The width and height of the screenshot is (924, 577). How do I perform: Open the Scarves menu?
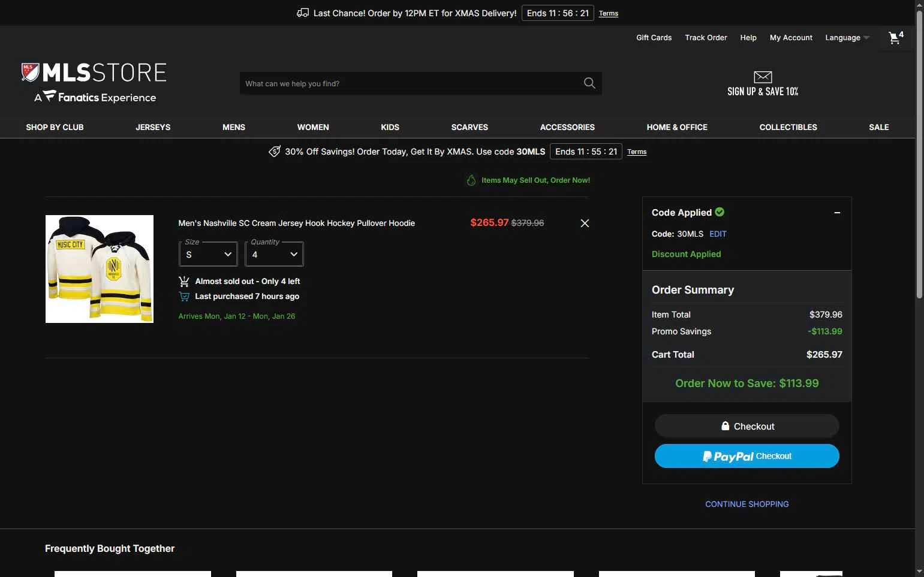469,127
